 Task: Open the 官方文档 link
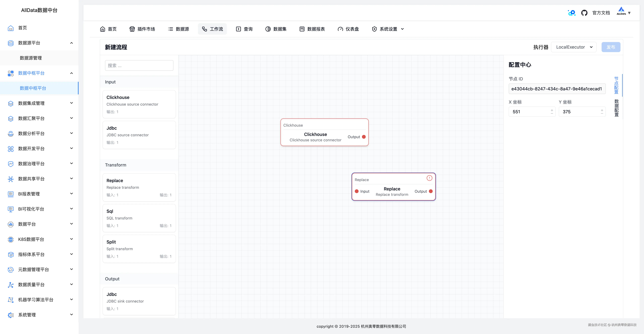point(601,13)
